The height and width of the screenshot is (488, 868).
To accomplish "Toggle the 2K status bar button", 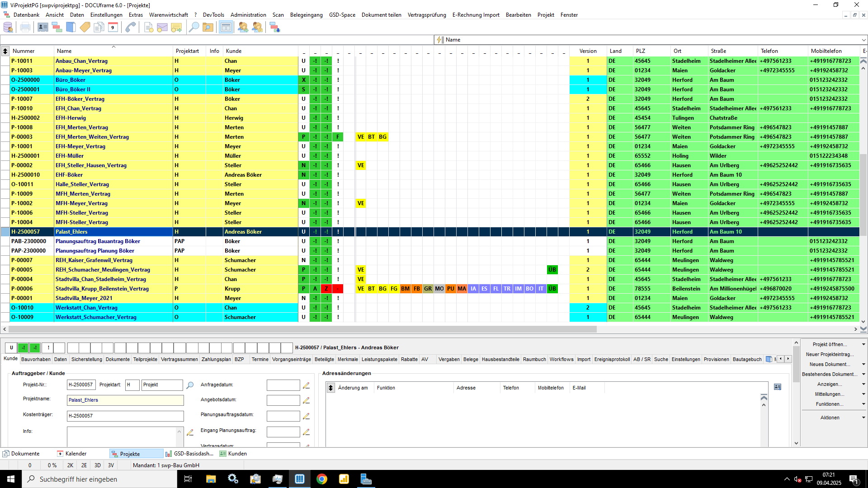I will click(x=70, y=465).
